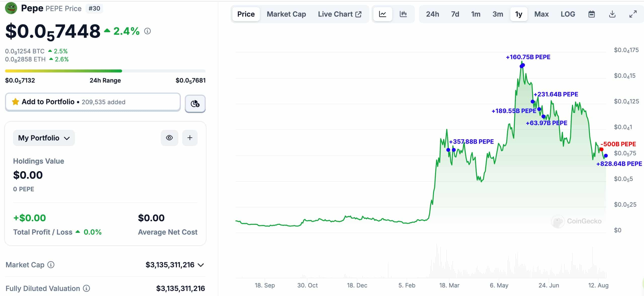The width and height of the screenshot is (644, 296).
Task: Click the Market Cap info icon
Action: point(51,265)
